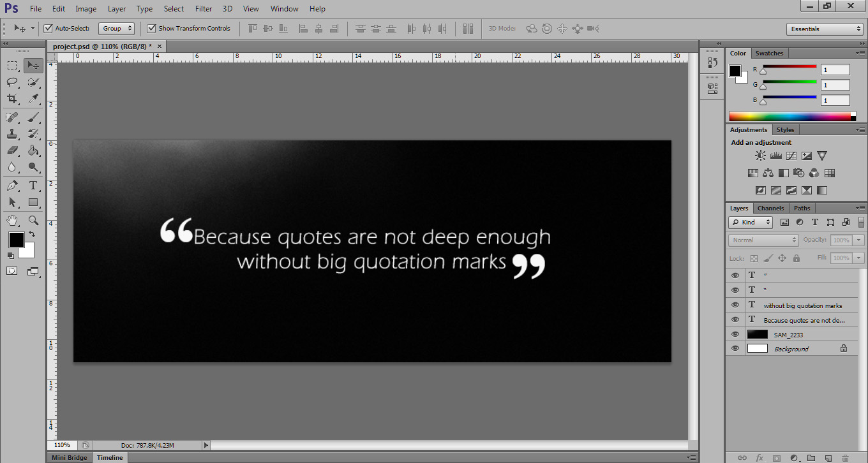Image resolution: width=868 pixels, height=463 pixels.
Task: Open the Essentials workspace switcher
Action: 825,28
